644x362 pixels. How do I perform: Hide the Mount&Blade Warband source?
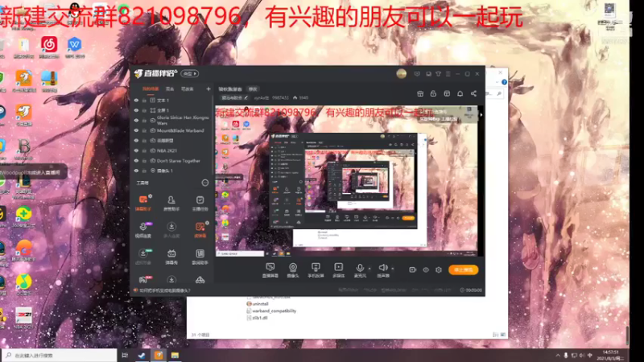[x=136, y=130]
